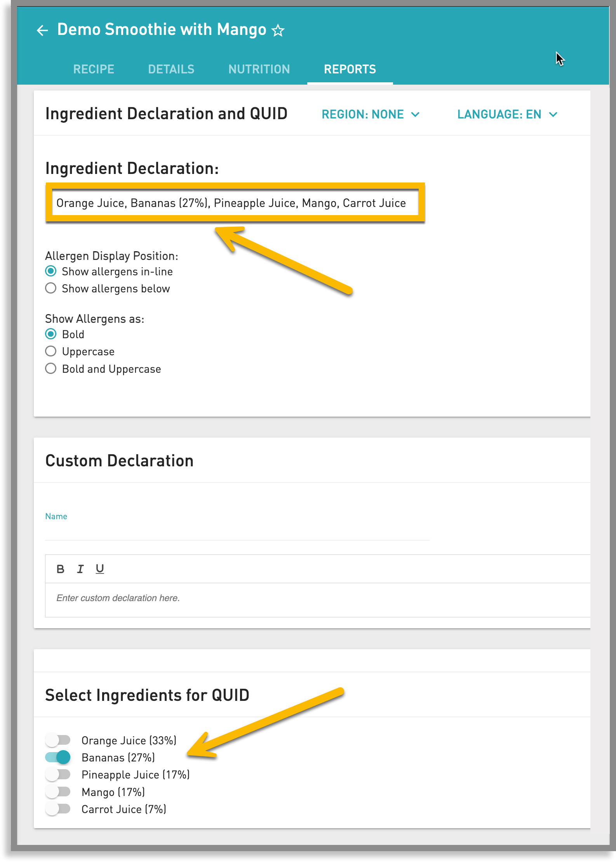
Task: Open the Recipe tab
Action: [93, 69]
